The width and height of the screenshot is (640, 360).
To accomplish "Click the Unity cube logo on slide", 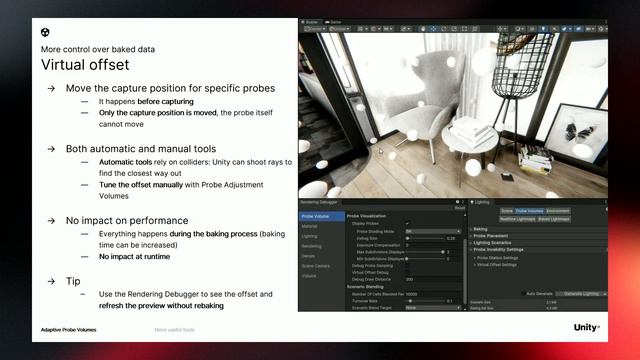I will click(x=45, y=32).
